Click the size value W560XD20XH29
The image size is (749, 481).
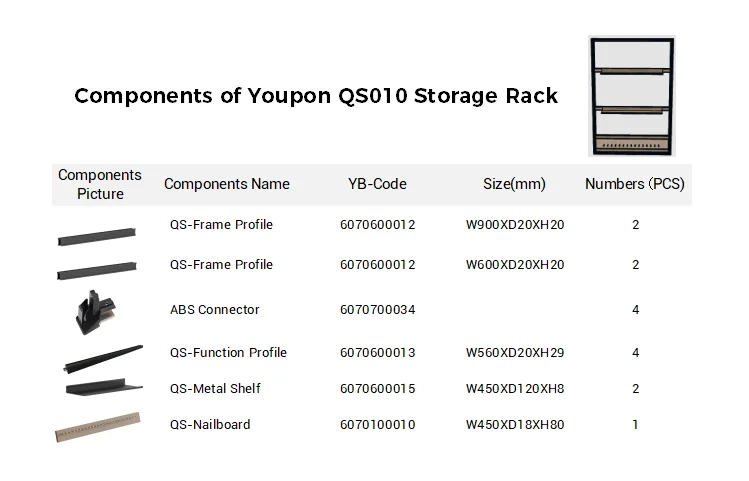tap(515, 353)
